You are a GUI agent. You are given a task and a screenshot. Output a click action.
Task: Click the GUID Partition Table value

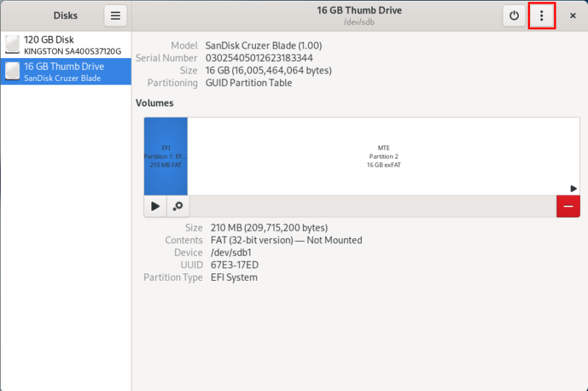pos(248,83)
